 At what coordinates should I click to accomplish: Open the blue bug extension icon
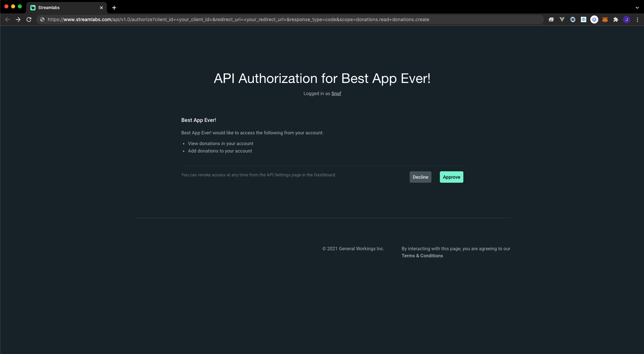pos(584,19)
